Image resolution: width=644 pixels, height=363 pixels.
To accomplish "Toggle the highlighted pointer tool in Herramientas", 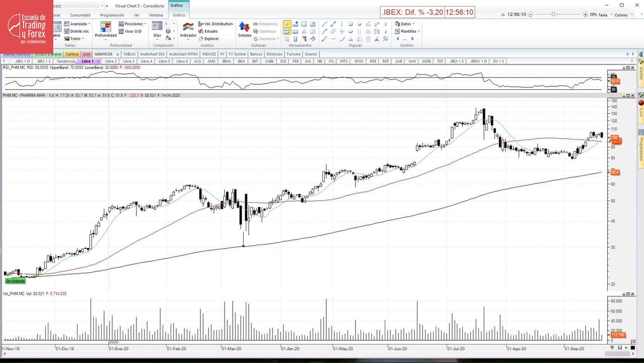I will tap(287, 24).
